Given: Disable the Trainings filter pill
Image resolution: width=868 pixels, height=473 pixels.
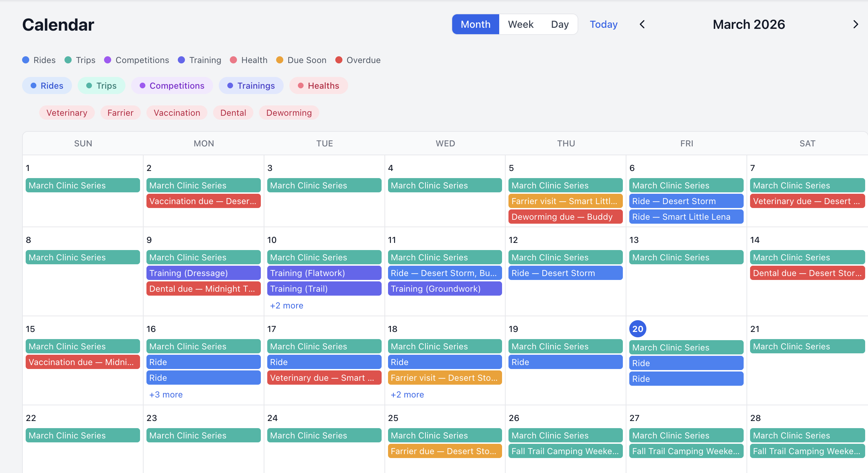Looking at the screenshot, I should [251, 85].
